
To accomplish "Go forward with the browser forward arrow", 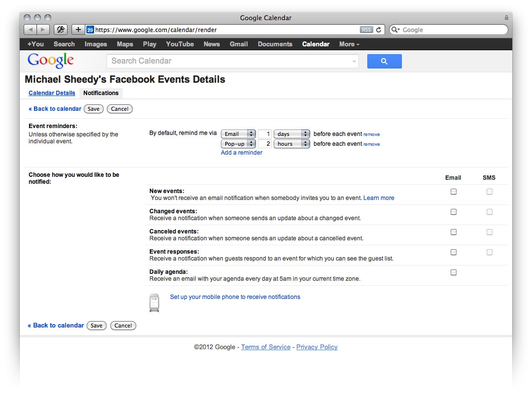I will click(x=43, y=30).
